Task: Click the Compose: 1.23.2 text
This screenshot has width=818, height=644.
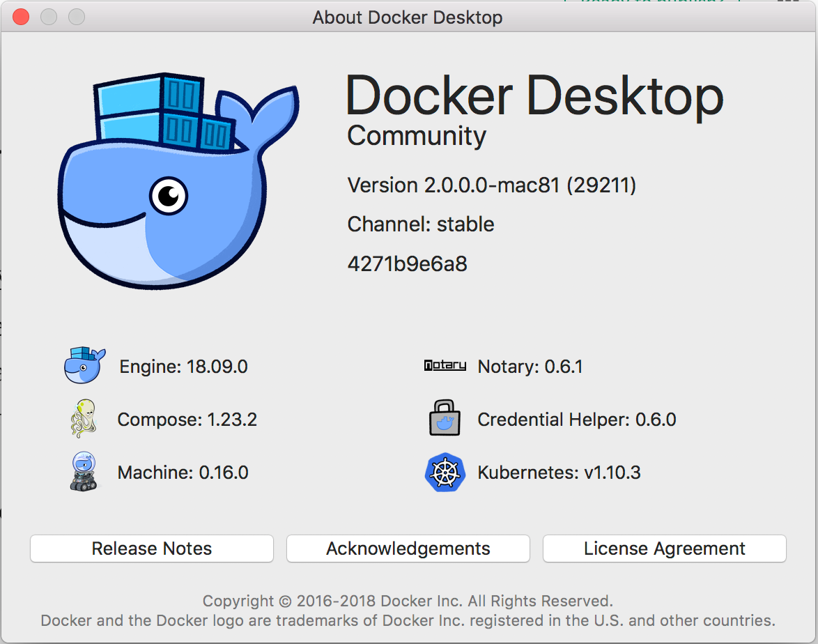Action: point(188,419)
